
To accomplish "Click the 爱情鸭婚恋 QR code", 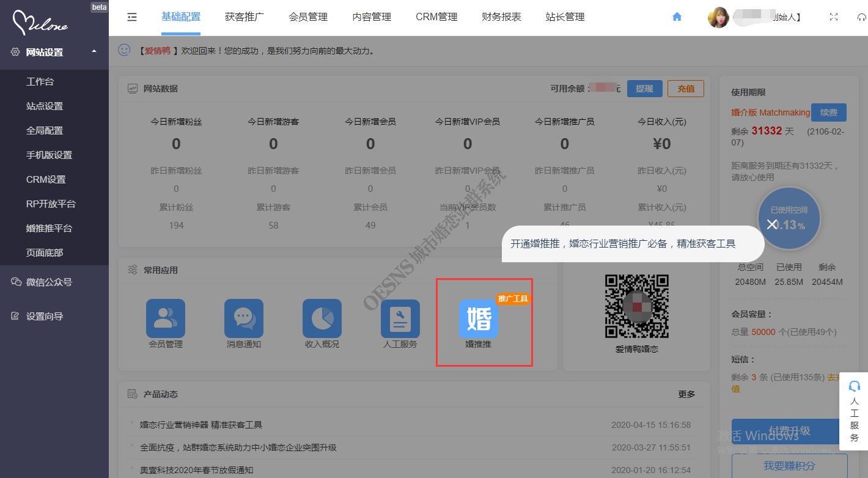I will pos(637,306).
